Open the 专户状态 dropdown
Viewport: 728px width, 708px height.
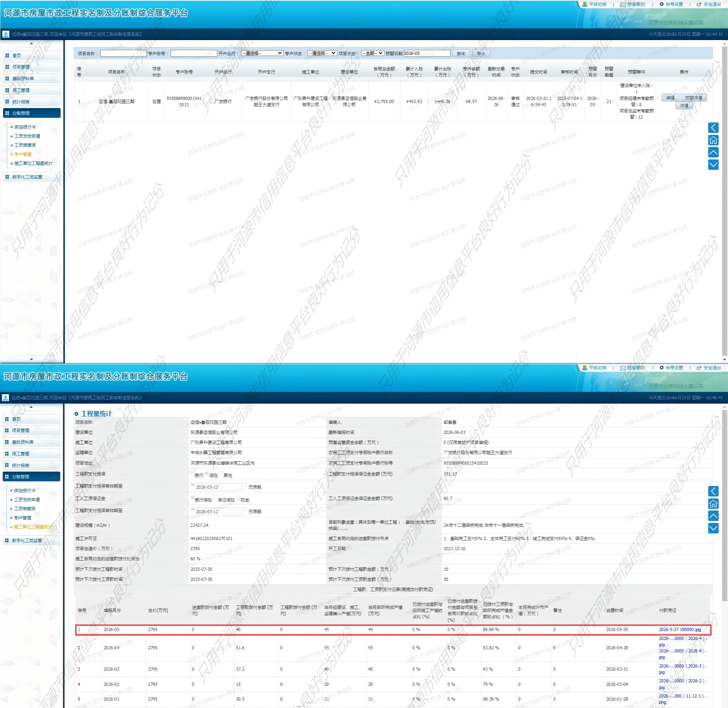pyautogui.click(x=322, y=53)
